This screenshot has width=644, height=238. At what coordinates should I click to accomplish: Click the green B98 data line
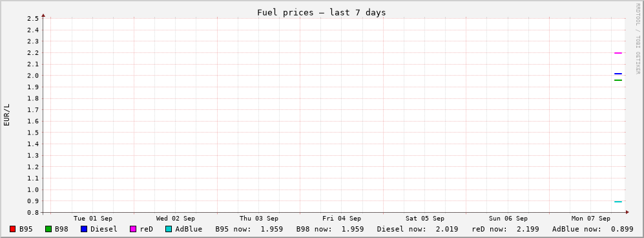[x=618, y=80]
